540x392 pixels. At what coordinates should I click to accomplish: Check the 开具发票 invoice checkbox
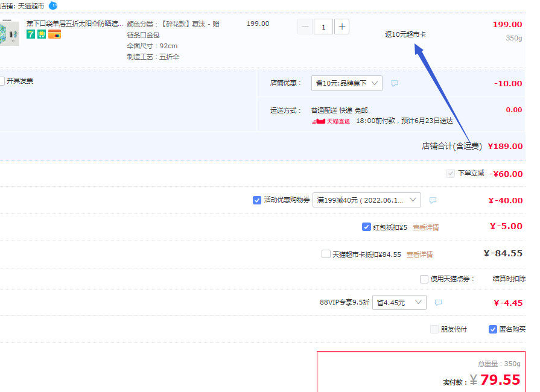(2, 81)
